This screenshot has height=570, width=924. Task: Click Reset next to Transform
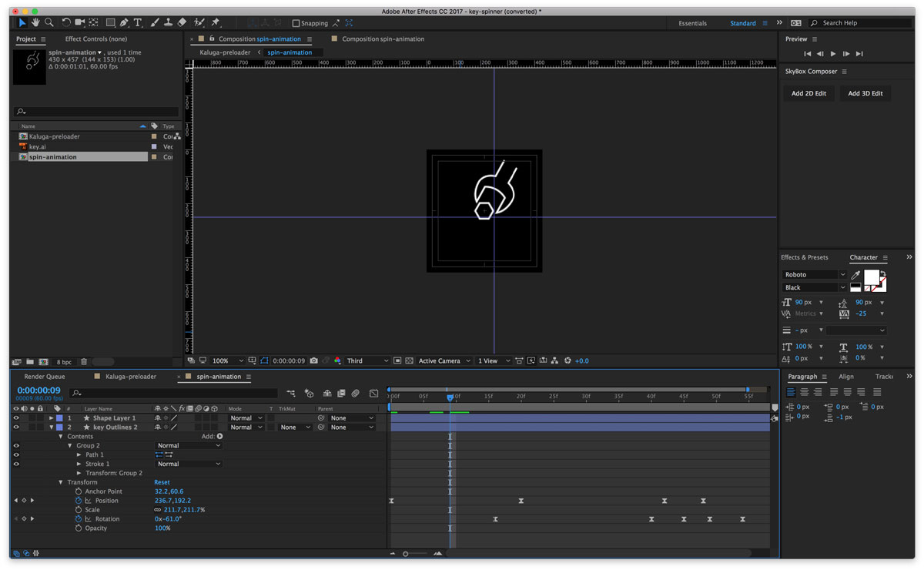162,482
